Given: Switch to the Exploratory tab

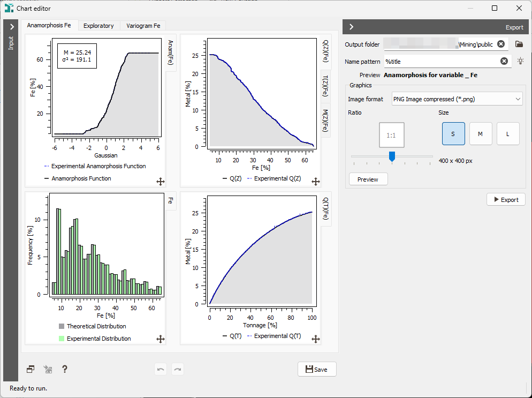Looking at the screenshot, I should pos(98,26).
